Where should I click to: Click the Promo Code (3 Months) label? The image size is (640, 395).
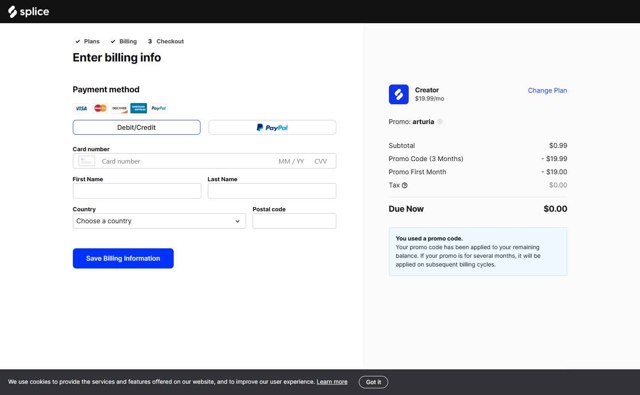pyautogui.click(x=426, y=159)
